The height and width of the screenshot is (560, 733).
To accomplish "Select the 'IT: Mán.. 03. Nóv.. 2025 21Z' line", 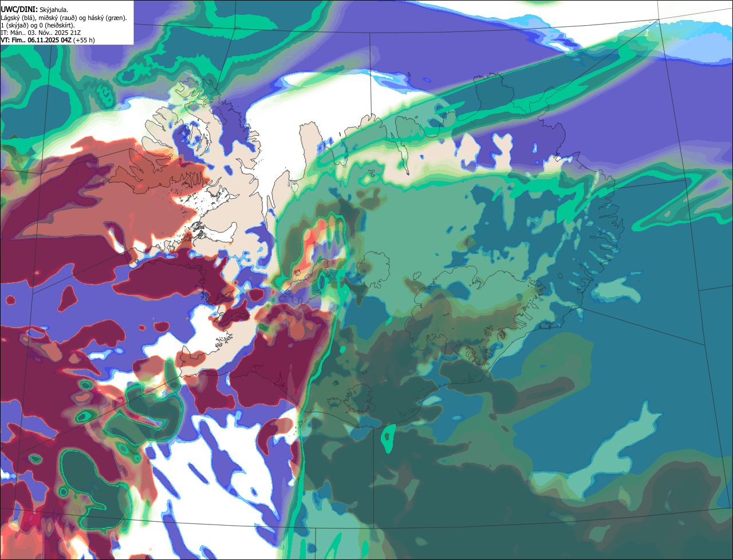I will tap(41, 33).
